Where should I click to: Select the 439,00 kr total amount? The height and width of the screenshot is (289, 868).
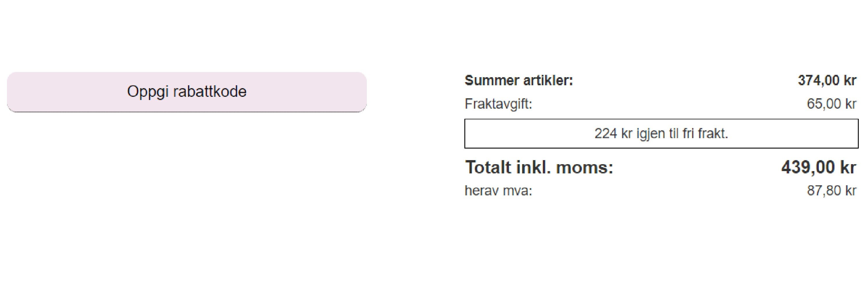819,167
